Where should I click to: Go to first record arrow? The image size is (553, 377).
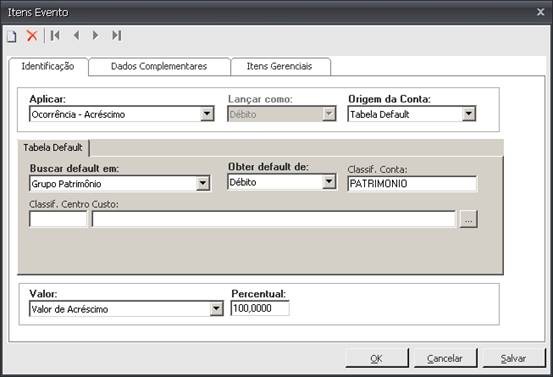point(55,35)
